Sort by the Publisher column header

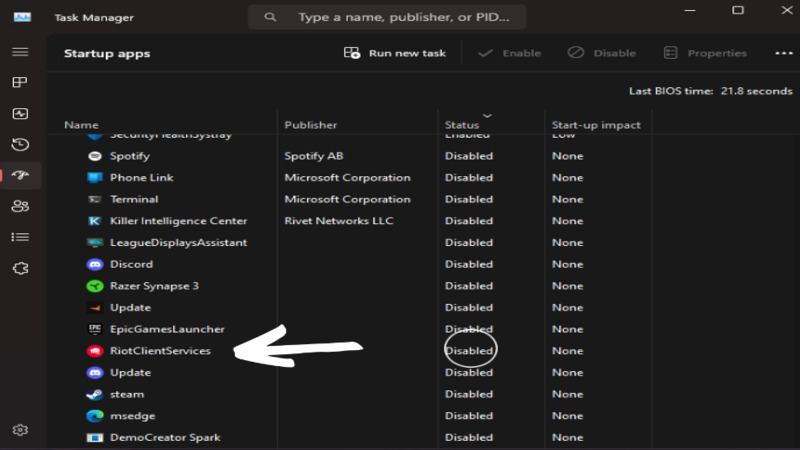click(x=311, y=125)
